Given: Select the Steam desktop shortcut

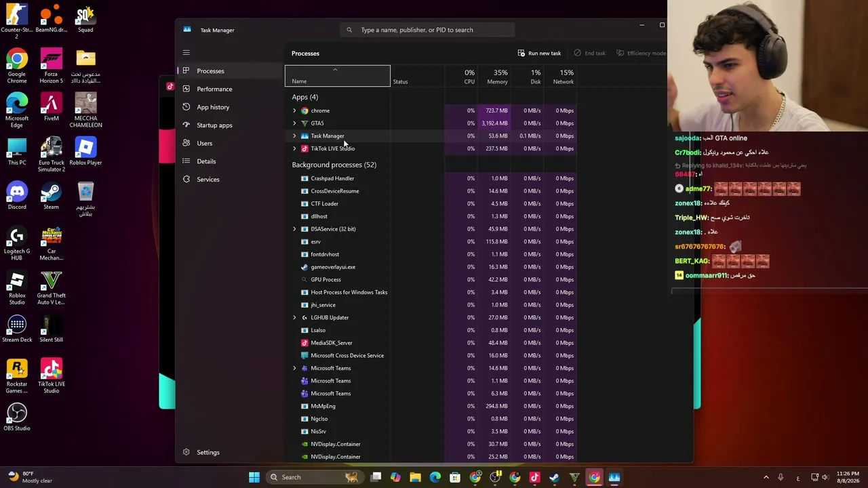Looking at the screenshot, I should 52,195.
